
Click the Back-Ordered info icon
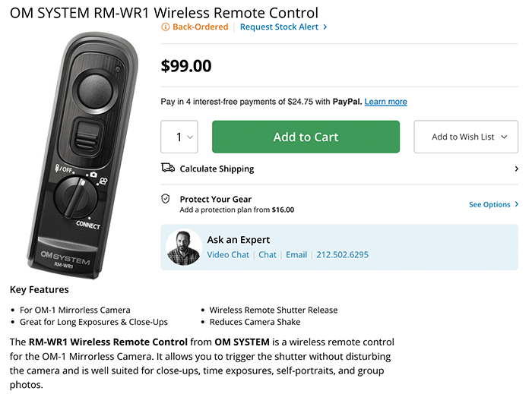[x=166, y=27]
